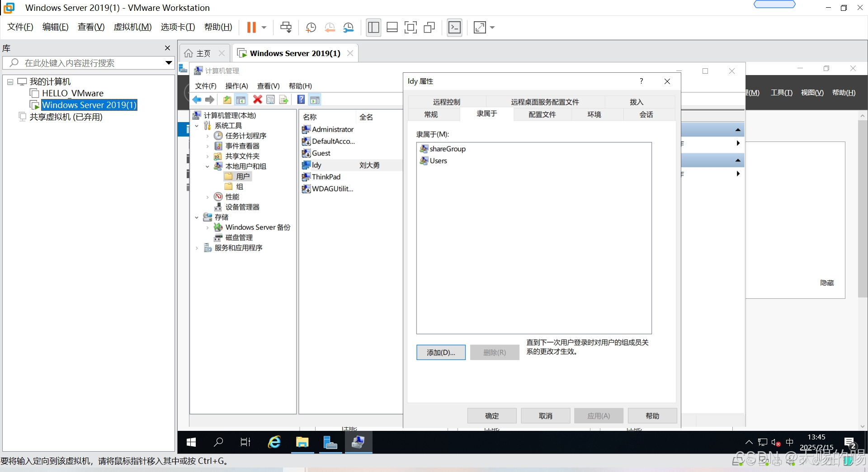
Task: Expand the 任务计划程序 node
Action: coord(208,136)
